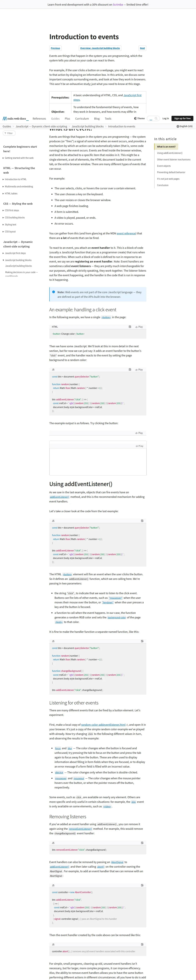
Task: Open the 'background-color' property link
Action: [116, 617]
